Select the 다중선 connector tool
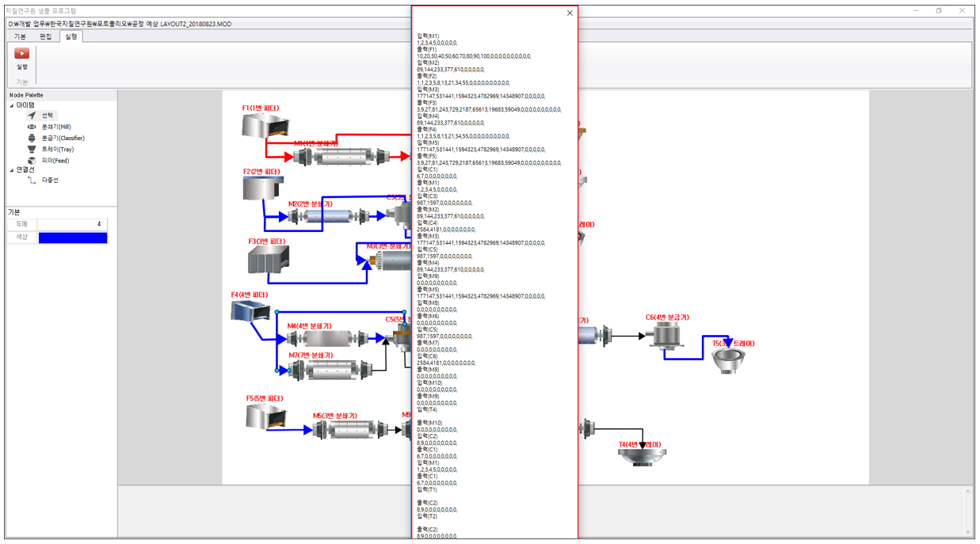 click(x=43, y=181)
